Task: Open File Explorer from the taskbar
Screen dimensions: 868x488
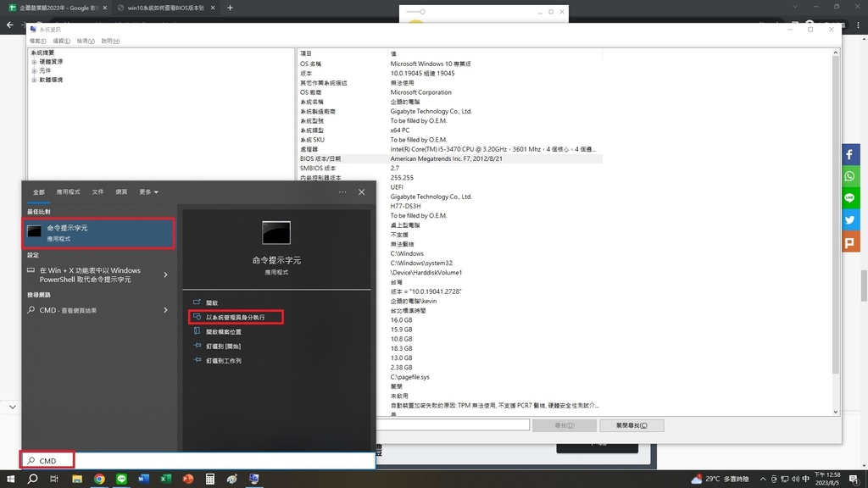Action: coord(77,479)
